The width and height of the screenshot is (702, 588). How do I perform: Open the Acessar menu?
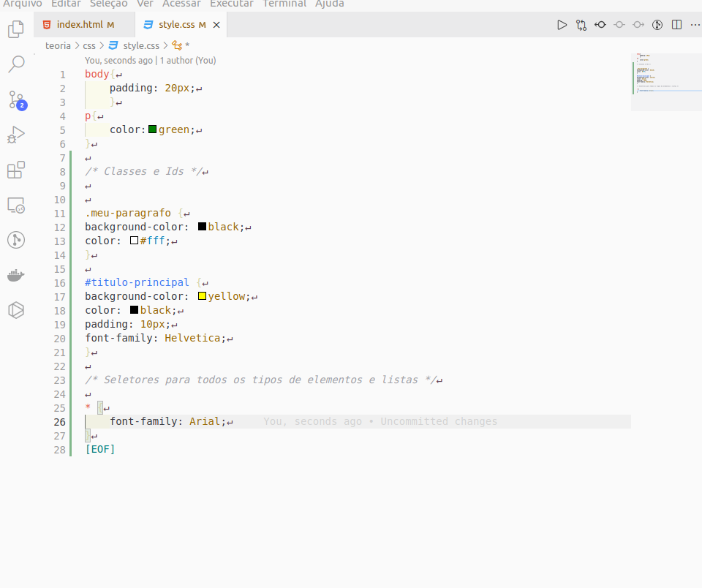pos(181,4)
